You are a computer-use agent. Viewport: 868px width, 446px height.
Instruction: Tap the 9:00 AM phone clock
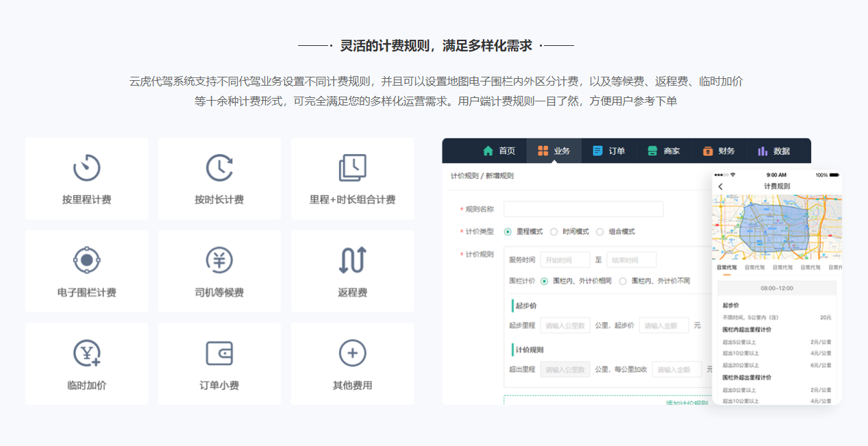[776, 175]
